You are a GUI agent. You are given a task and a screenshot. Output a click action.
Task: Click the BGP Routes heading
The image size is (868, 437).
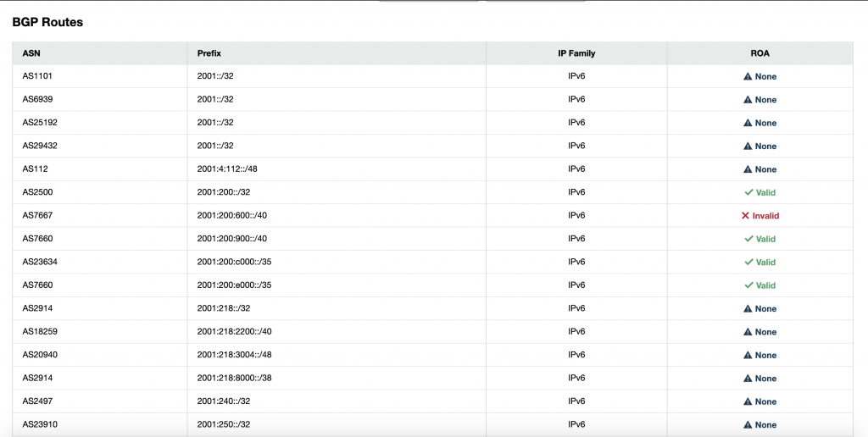pos(47,22)
